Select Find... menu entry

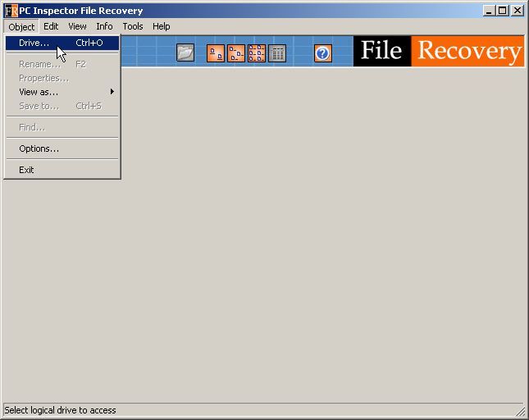62,127
